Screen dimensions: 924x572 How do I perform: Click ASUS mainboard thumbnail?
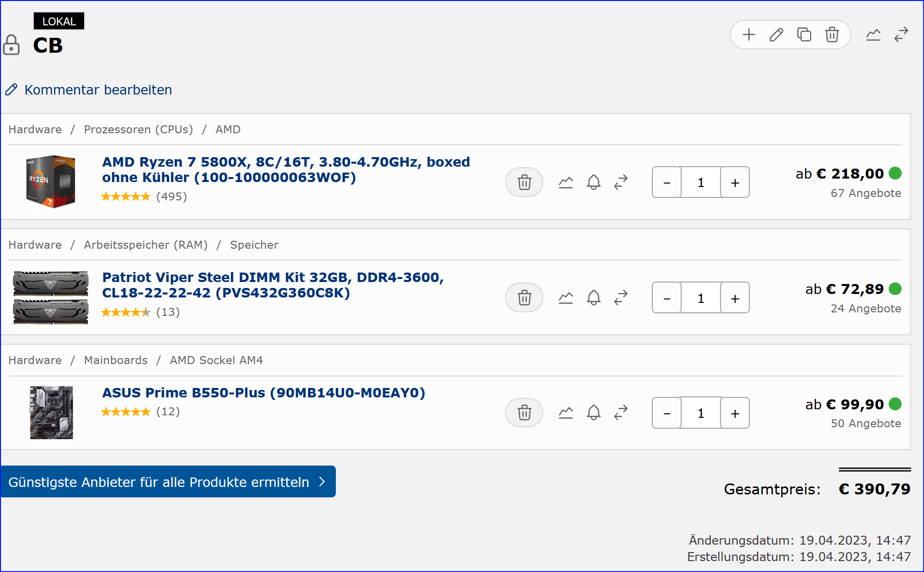tap(51, 412)
